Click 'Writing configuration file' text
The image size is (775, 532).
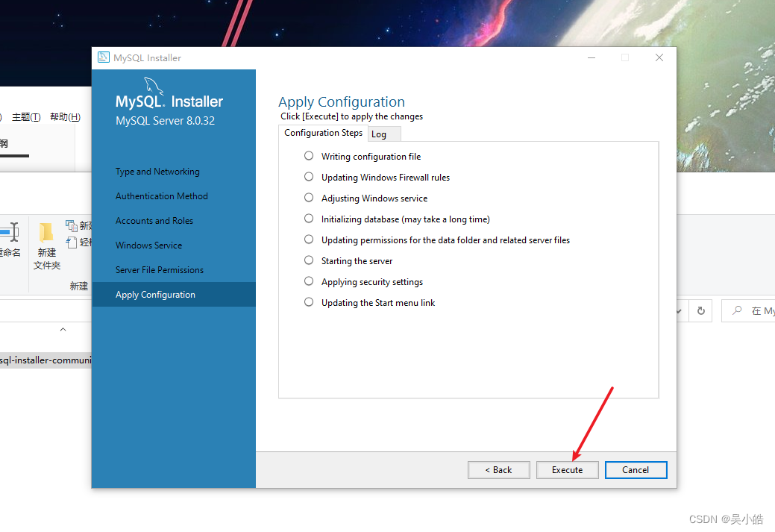[371, 157]
